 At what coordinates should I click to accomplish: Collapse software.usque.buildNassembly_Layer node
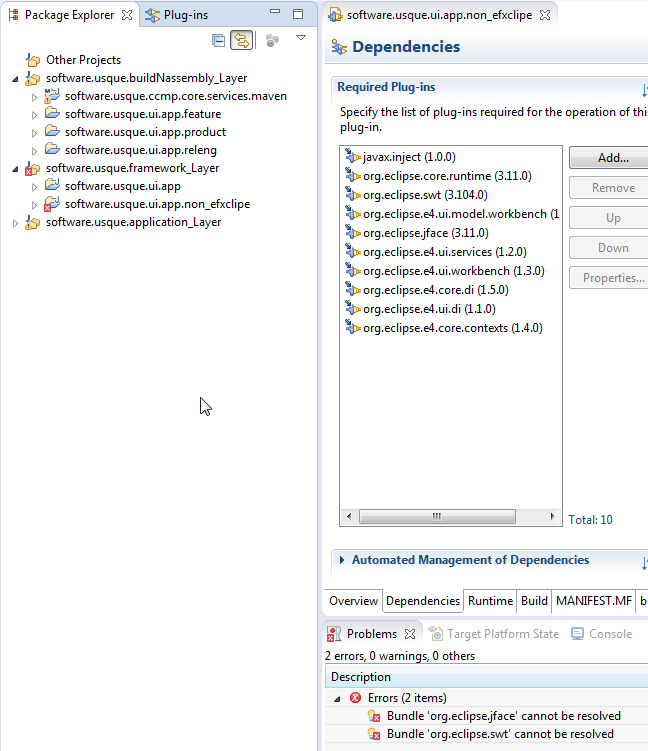15,79
